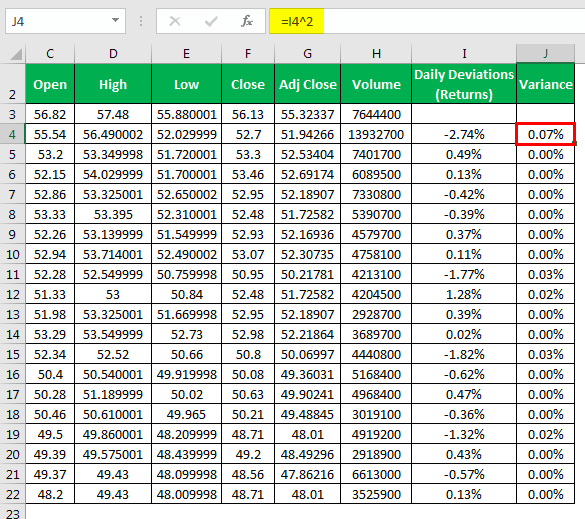Select return cell showing 1.28%

pos(464,294)
